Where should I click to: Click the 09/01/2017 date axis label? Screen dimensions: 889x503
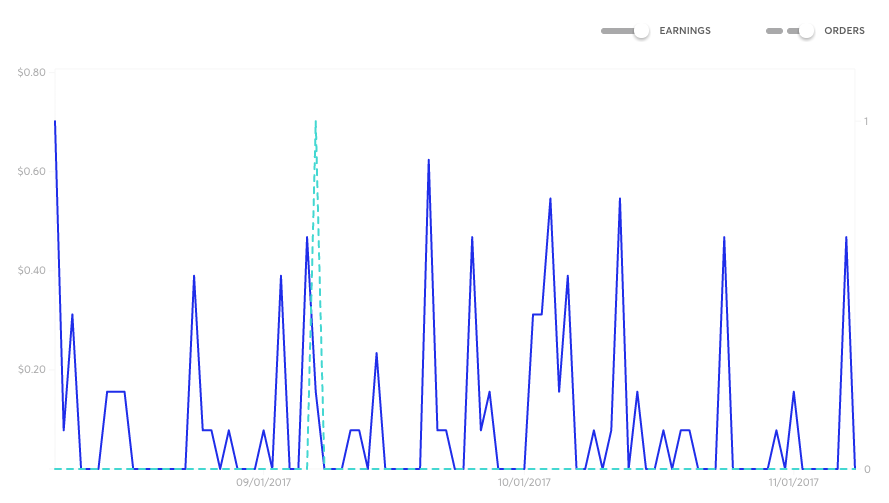[x=264, y=482]
